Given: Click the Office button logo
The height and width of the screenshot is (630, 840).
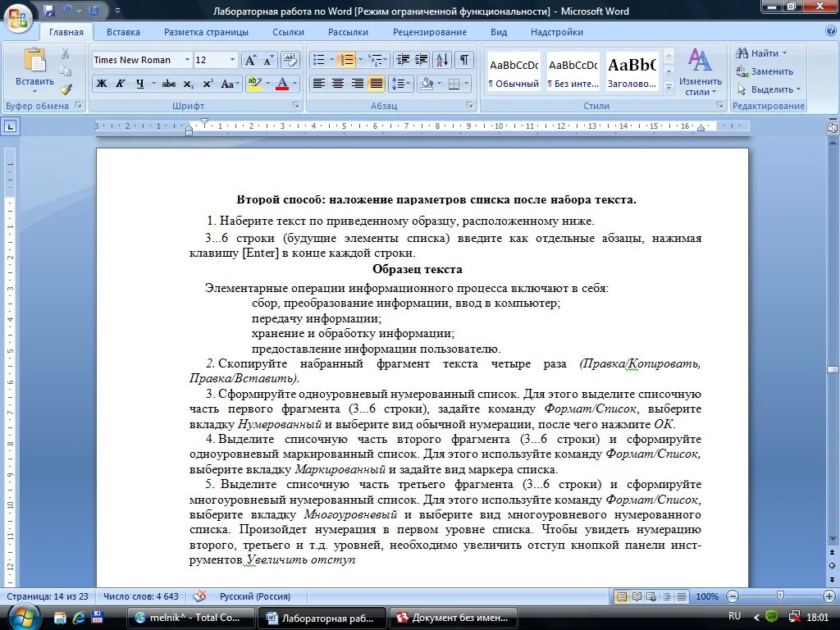Looking at the screenshot, I should coord(18,20).
